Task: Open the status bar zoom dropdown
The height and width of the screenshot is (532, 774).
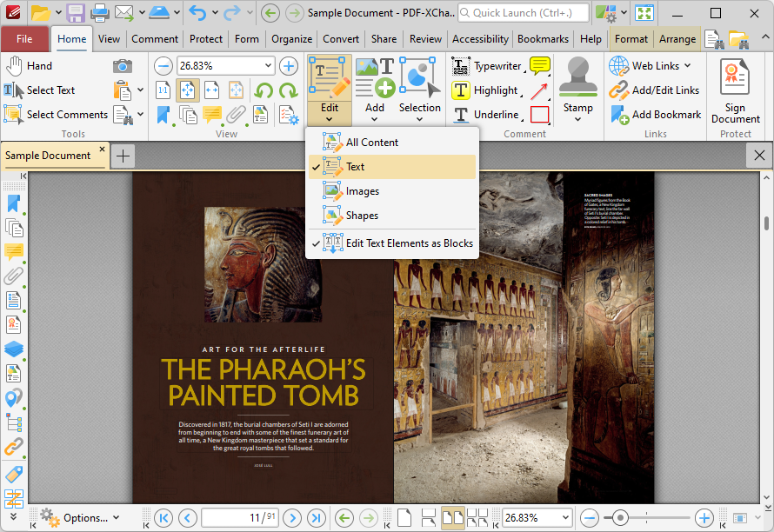Action: 565,518
